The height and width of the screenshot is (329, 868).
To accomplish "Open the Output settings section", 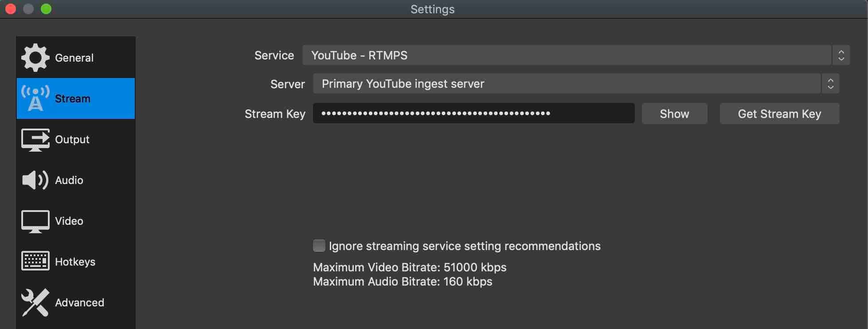I will click(x=71, y=139).
